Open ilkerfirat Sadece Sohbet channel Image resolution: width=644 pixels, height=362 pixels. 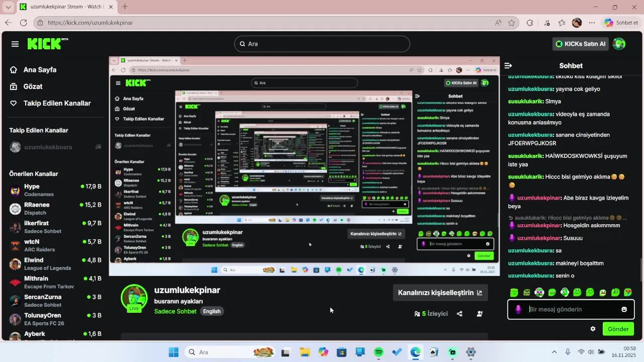pyautogui.click(x=55, y=227)
